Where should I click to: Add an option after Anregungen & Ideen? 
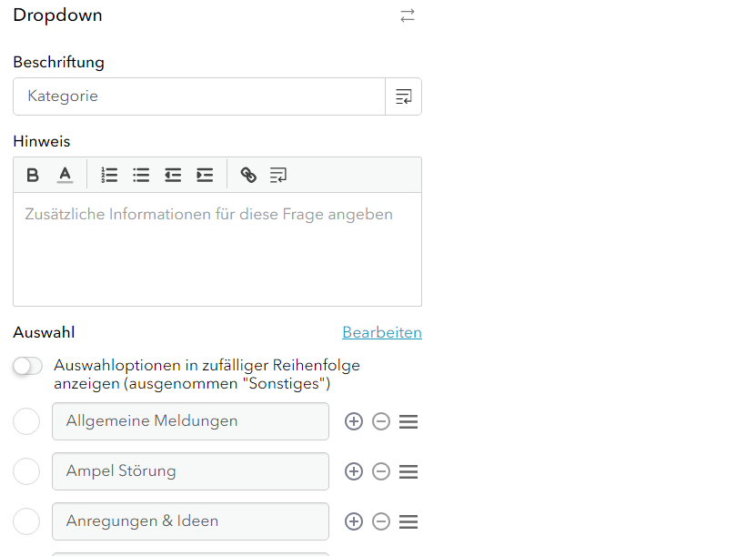pos(354,521)
